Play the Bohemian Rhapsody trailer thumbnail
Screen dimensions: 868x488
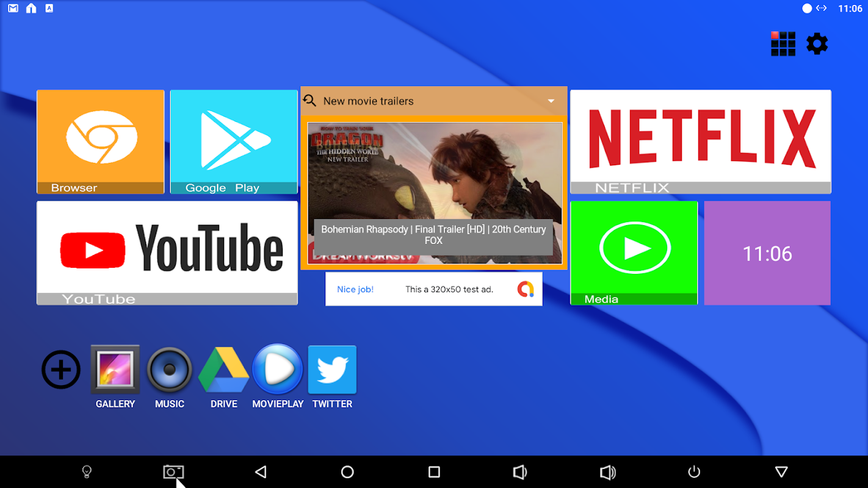coord(434,193)
